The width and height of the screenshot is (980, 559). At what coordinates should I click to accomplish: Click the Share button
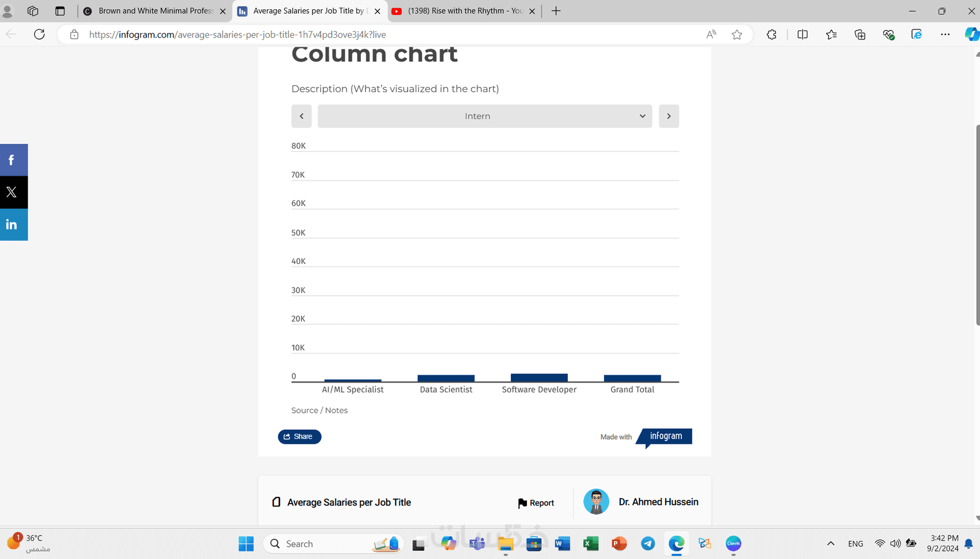299,437
